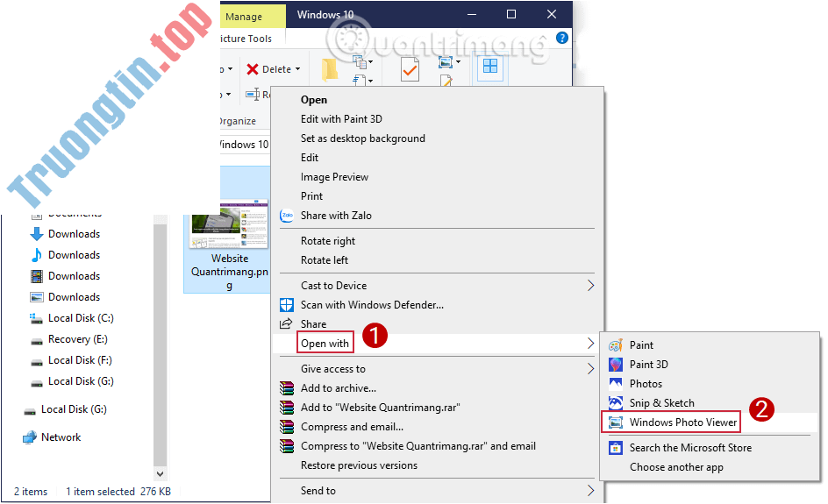This screenshot has width=828, height=504.
Task: Click the 1 item selected 276 KB status text
Action: click(118, 492)
